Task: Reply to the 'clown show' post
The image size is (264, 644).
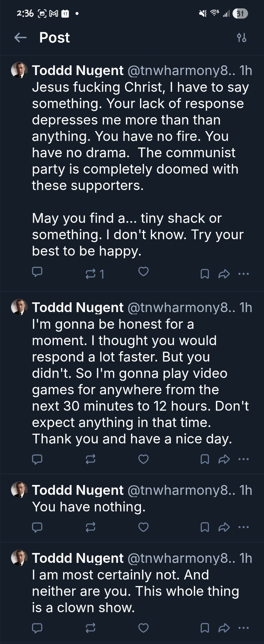Action: 37,628
